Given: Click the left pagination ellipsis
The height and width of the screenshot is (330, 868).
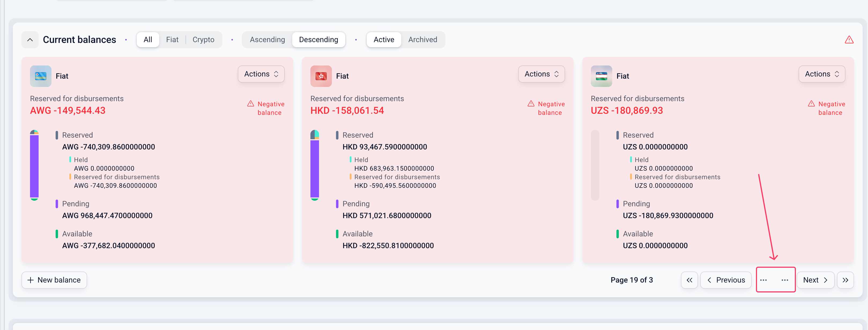Looking at the screenshot, I should coord(763,280).
